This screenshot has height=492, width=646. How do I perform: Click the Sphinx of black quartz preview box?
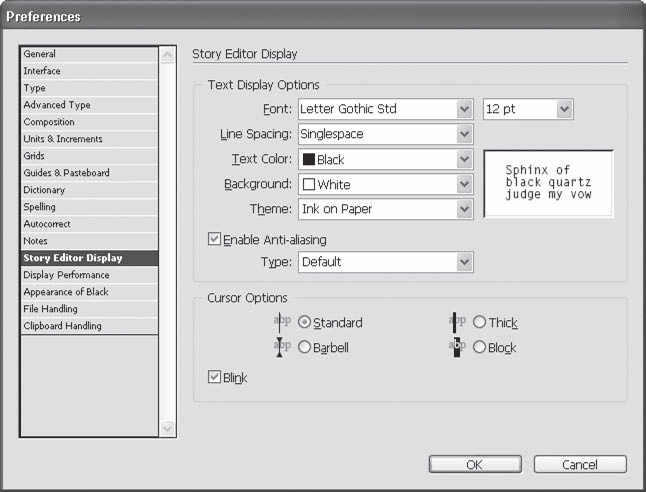click(x=548, y=184)
